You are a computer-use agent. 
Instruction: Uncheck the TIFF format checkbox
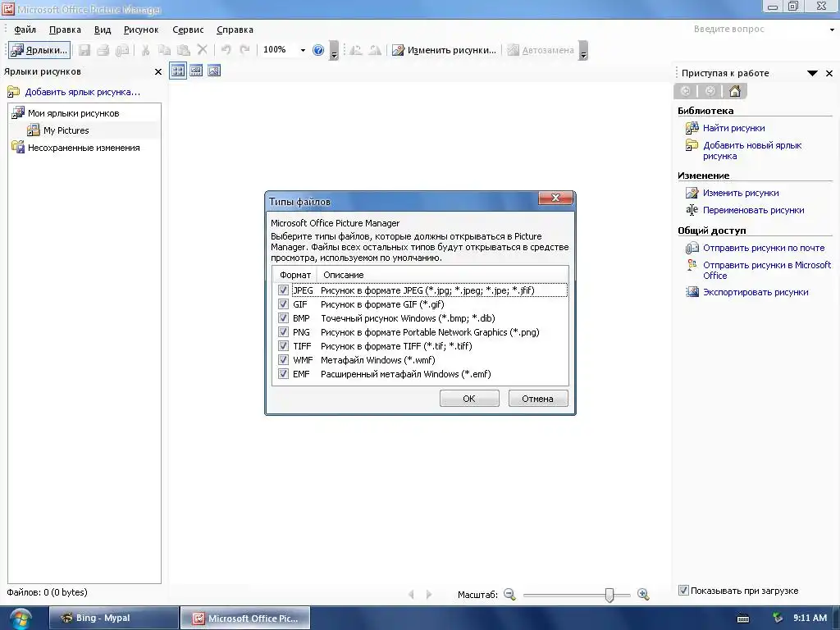tap(283, 346)
